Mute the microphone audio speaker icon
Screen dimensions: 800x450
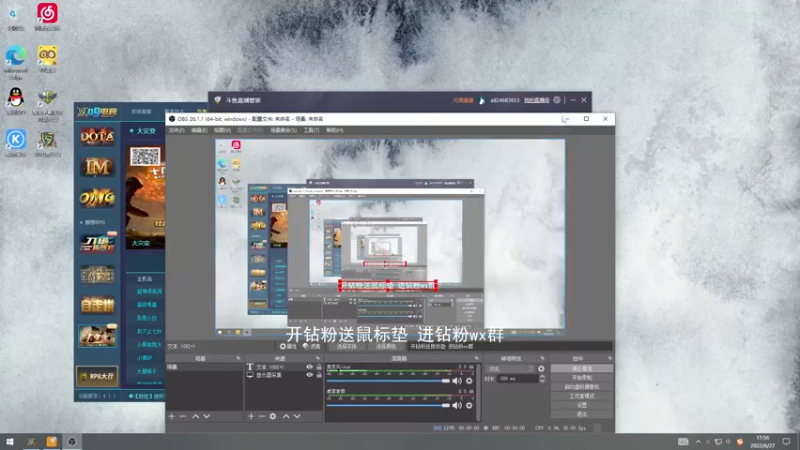[457, 381]
